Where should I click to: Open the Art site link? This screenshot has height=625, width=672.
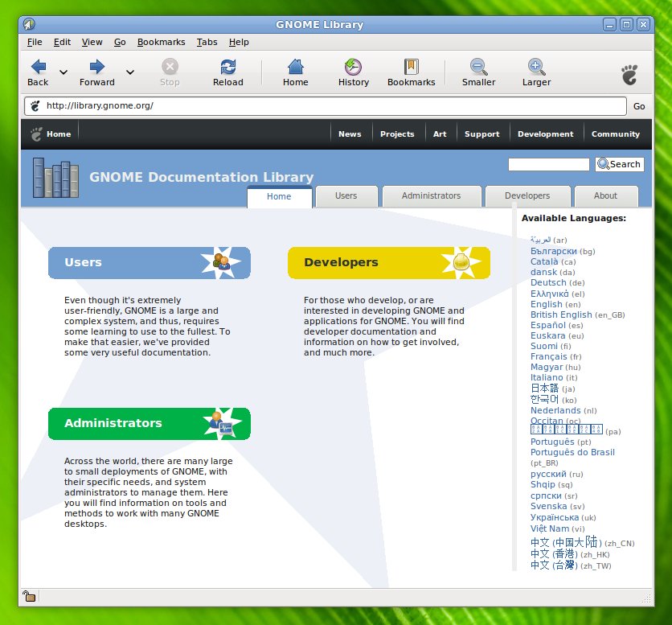pos(440,134)
